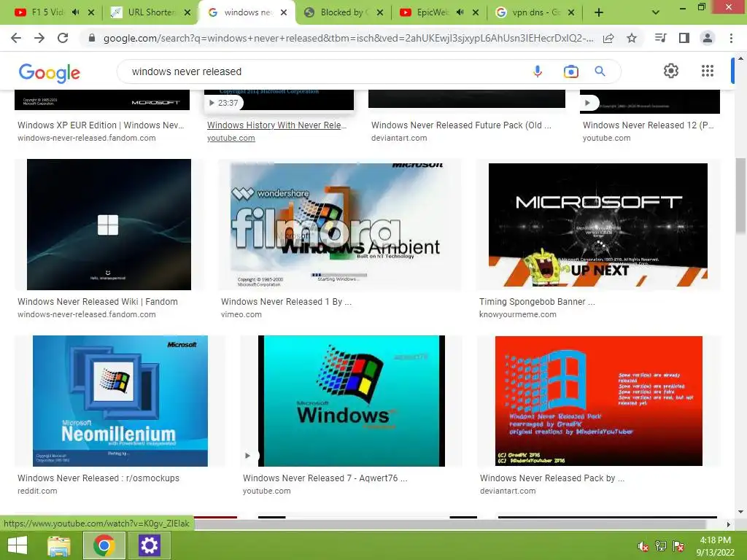Click Chrome icon in taskbar
The image size is (747, 560).
(104, 545)
